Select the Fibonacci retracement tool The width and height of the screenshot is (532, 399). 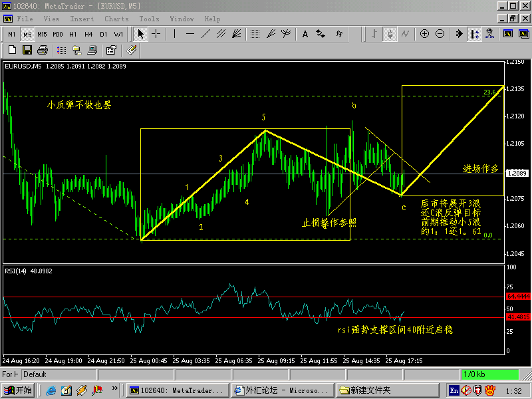(255, 34)
